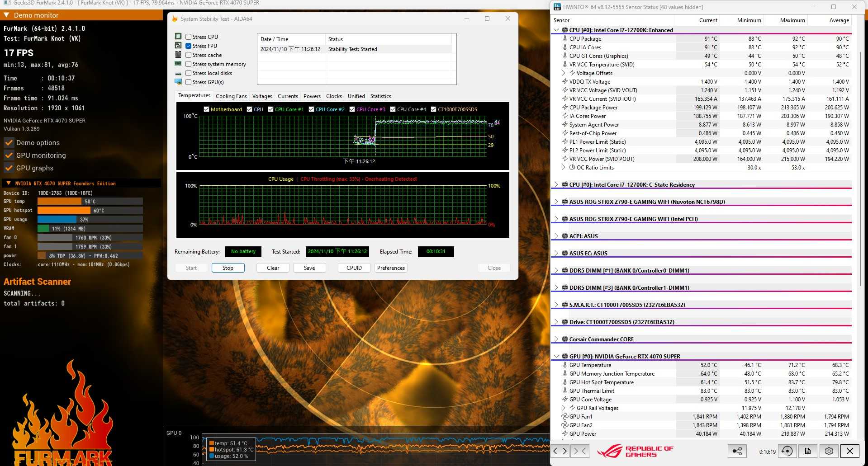Toggle CT1000T700SSD5 graph checkbox
The image size is (868, 466).
click(433, 109)
